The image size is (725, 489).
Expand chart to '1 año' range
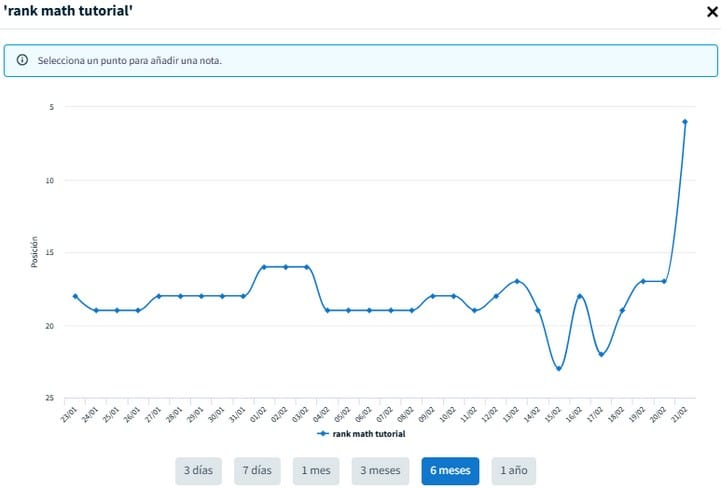pyautogui.click(x=512, y=470)
